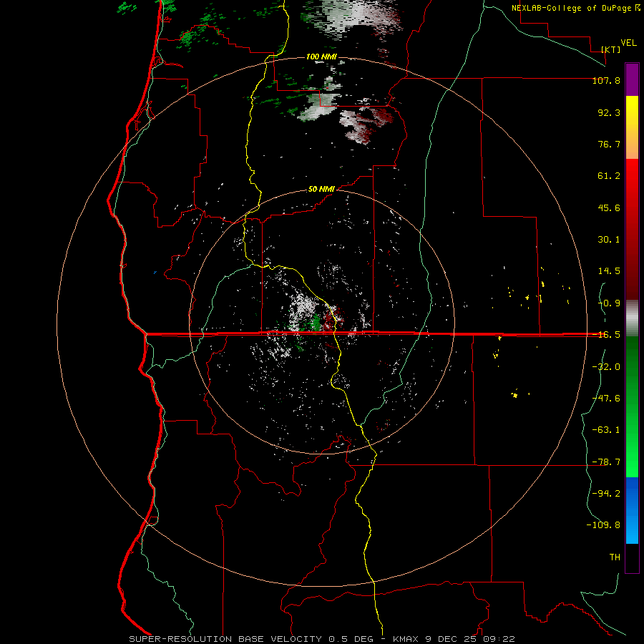The width and height of the screenshot is (644, 644).
Task: Pick the purple segment of velocity color bar
Action: 632,79
